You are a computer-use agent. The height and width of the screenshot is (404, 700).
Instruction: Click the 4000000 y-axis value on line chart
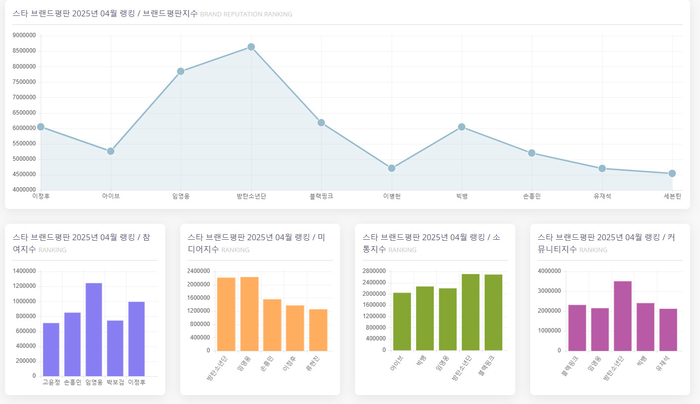coord(24,190)
